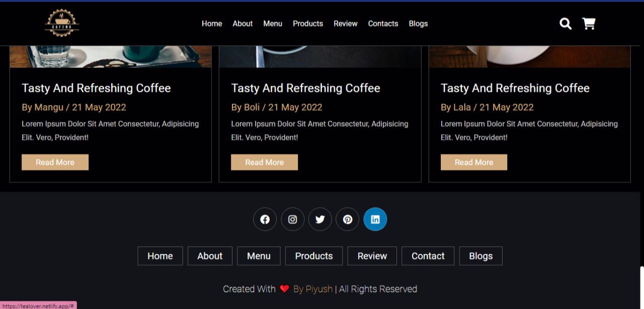Click the title of Mangu's blog post
644x309 pixels.
point(96,88)
